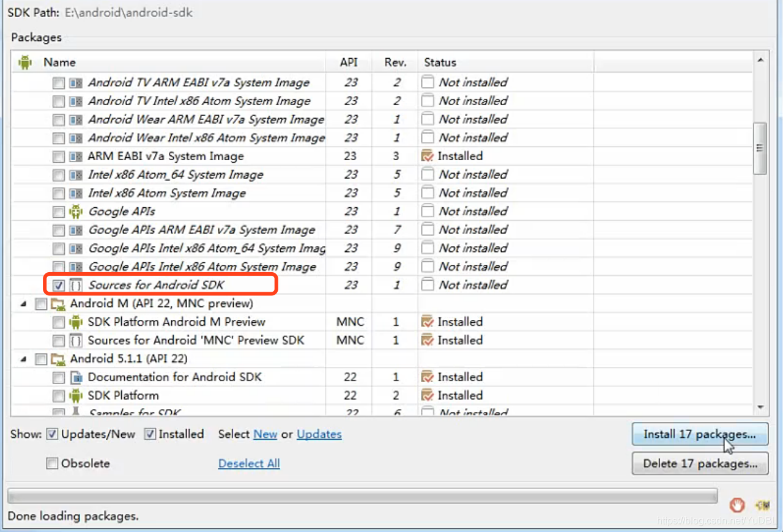
Task: Check the Google APIs package checkbox
Action: [58, 212]
